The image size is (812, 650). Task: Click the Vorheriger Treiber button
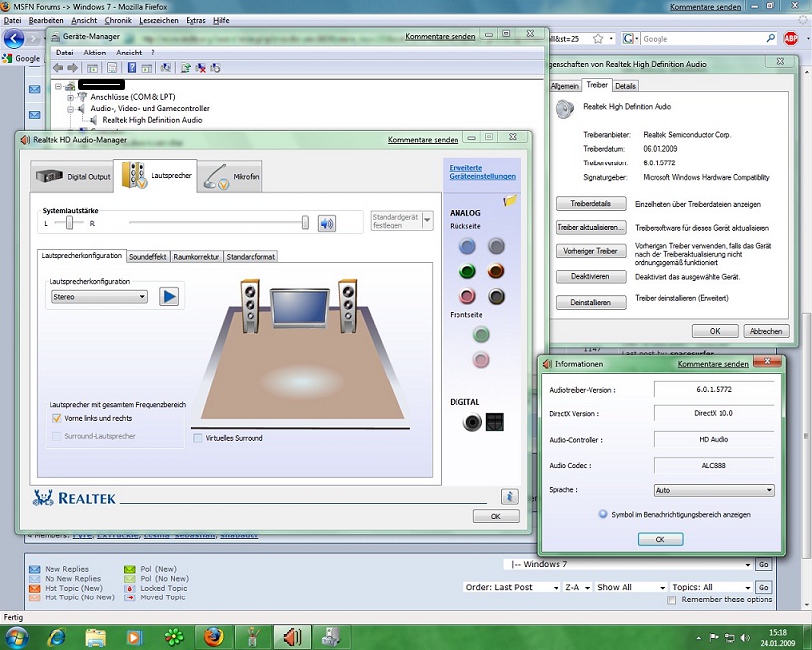(x=591, y=251)
